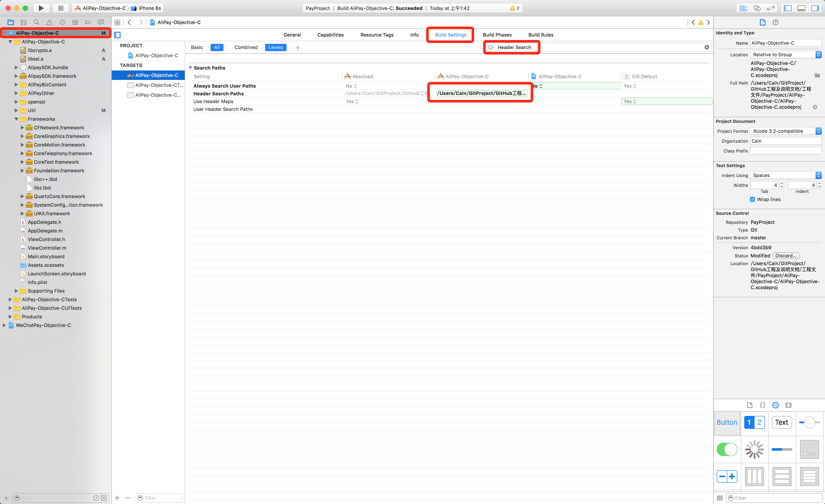Viewport: 825px width, 504px height.
Task: Click the Discard... button
Action: [x=785, y=255]
